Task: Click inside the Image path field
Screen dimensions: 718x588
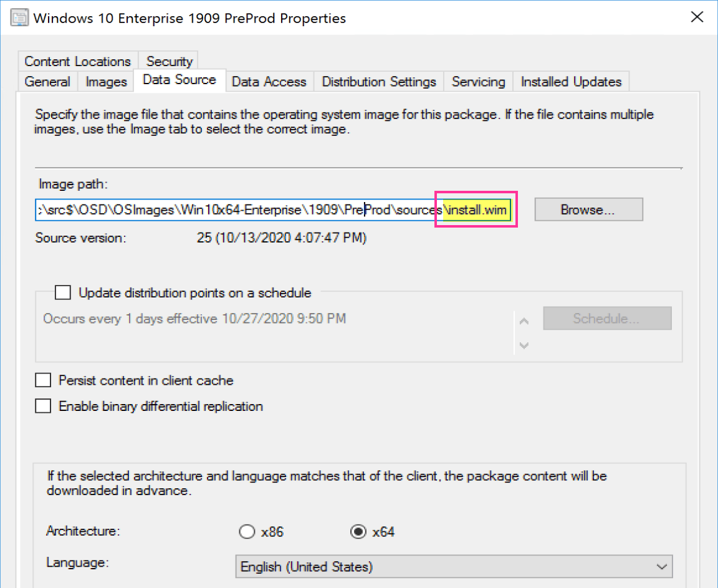Action: coord(237,210)
